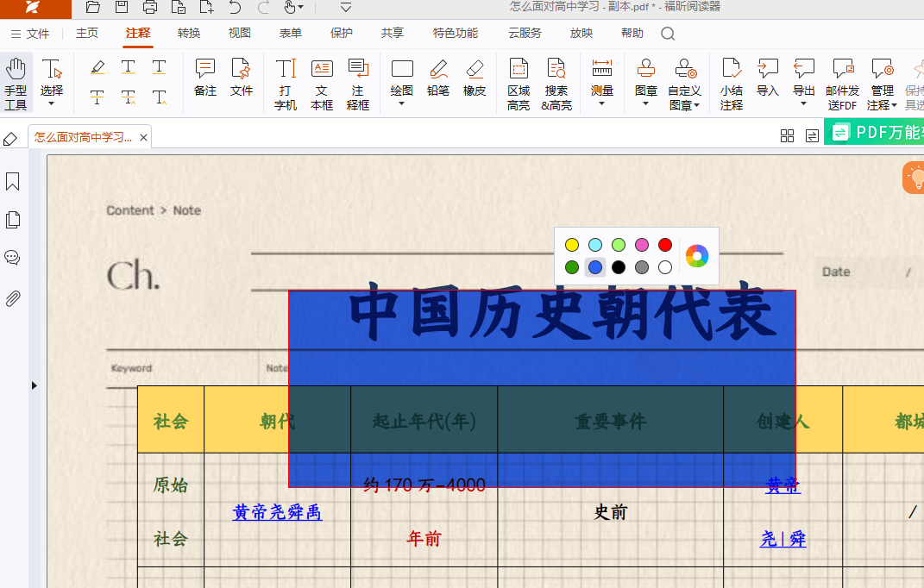Open the bookmarks panel in sidebar
This screenshot has height=588, width=924.
click(x=13, y=182)
